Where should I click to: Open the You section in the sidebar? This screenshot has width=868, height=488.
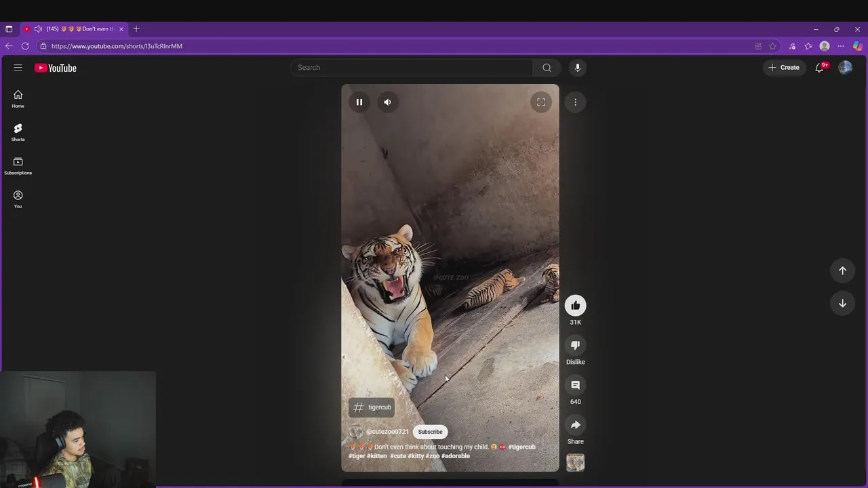(18, 199)
